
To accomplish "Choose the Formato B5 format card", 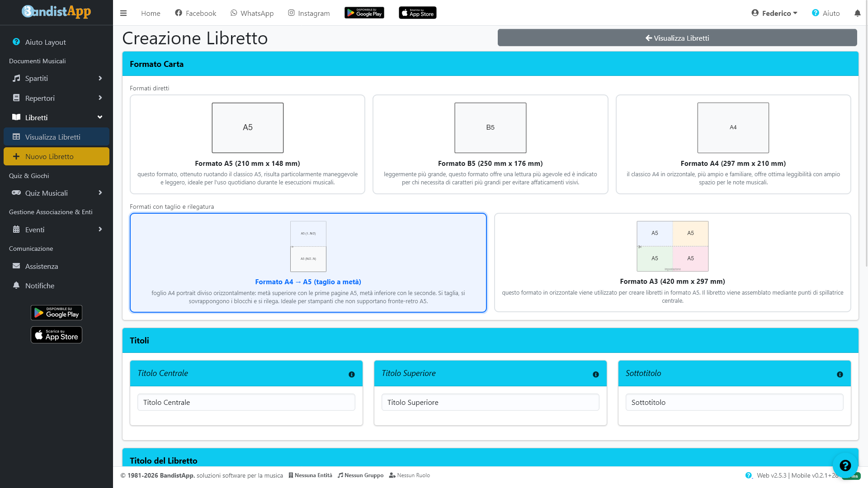I will [x=490, y=144].
